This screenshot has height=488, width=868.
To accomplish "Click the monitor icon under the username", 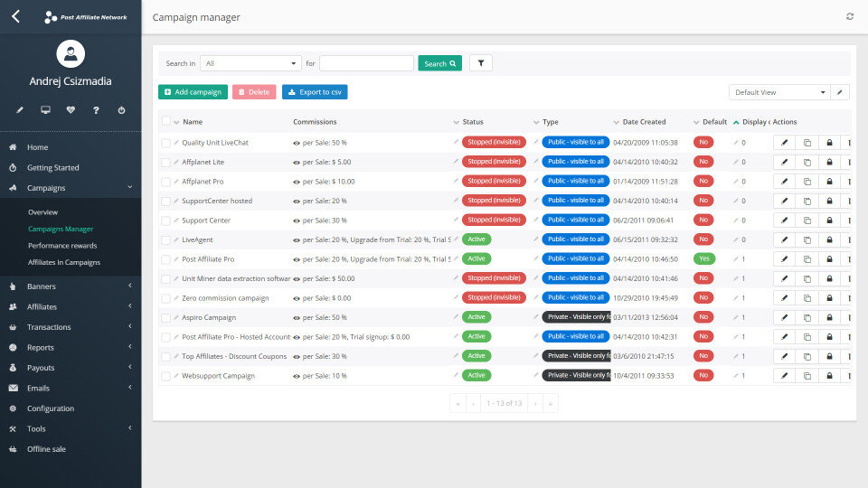I will (x=45, y=109).
